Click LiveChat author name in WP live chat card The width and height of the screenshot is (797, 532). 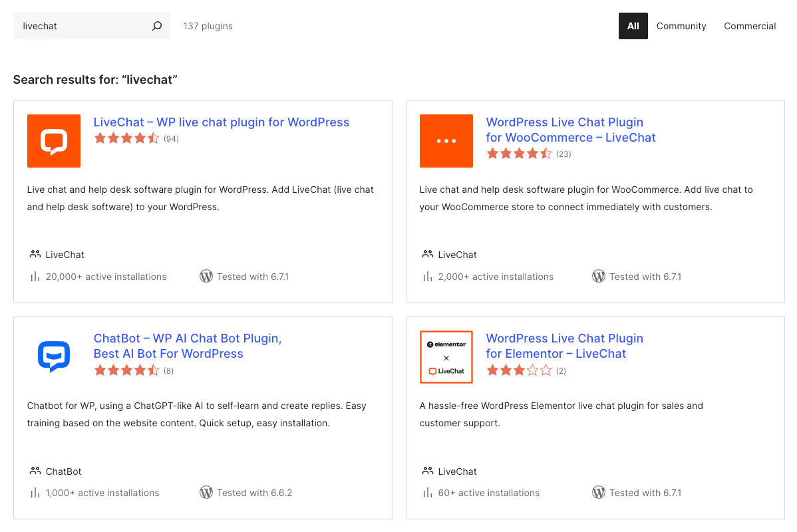65,255
